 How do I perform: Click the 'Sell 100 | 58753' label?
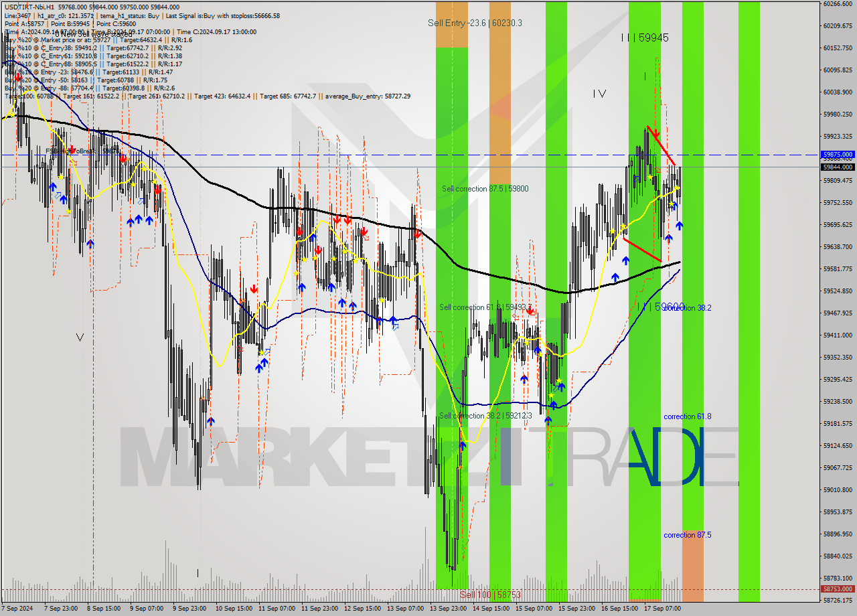click(x=490, y=595)
